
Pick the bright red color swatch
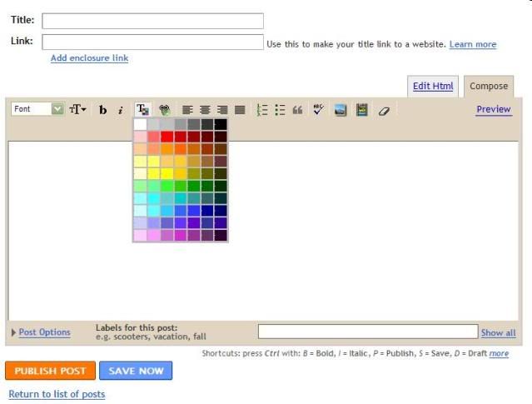coord(167,137)
